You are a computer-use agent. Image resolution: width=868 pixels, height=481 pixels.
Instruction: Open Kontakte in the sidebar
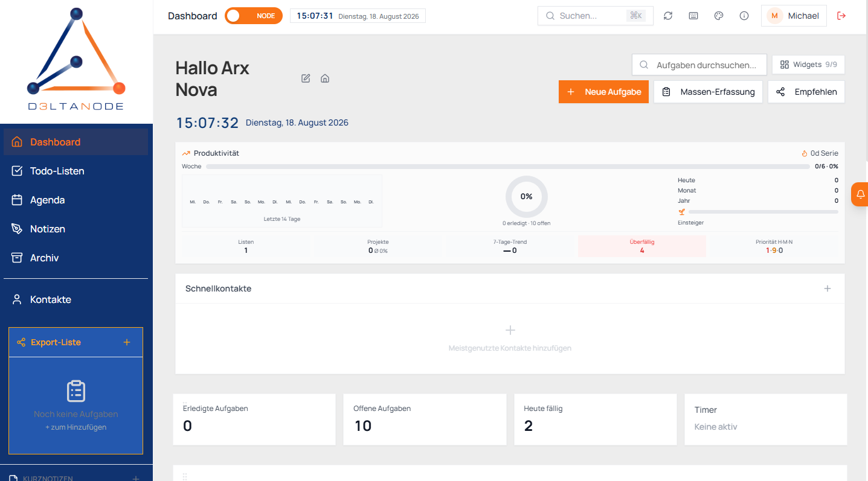pos(76,299)
